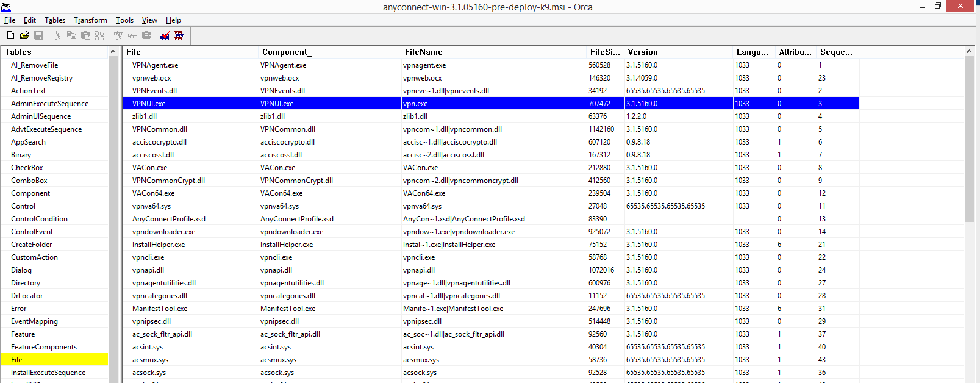The width and height of the screenshot is (980, 383).
Task: Click the Tables list scroll-up arrow
Action: 113,52
